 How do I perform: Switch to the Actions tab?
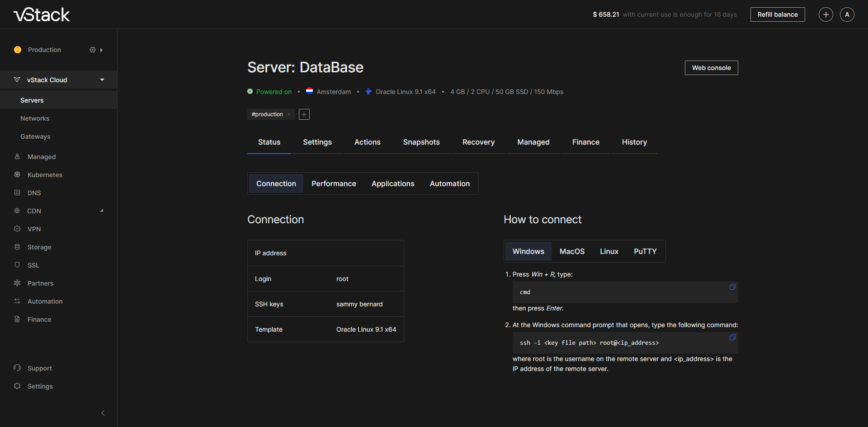368,142
